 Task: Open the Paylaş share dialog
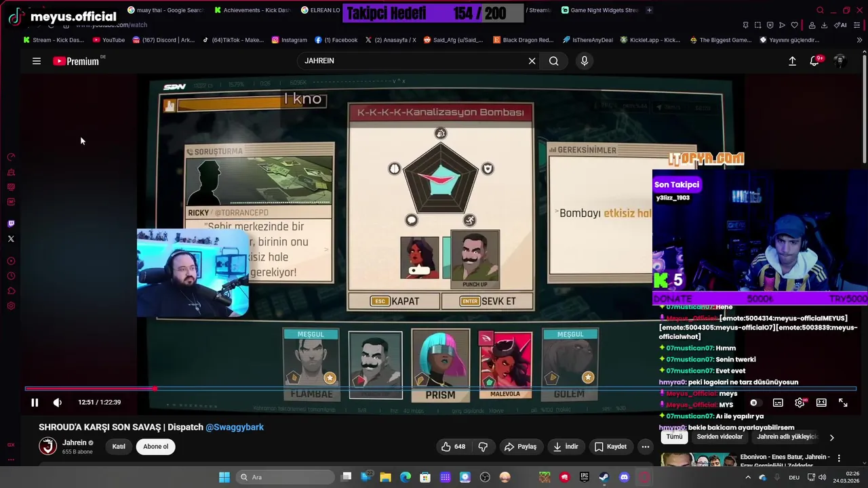tap(521, 447)
